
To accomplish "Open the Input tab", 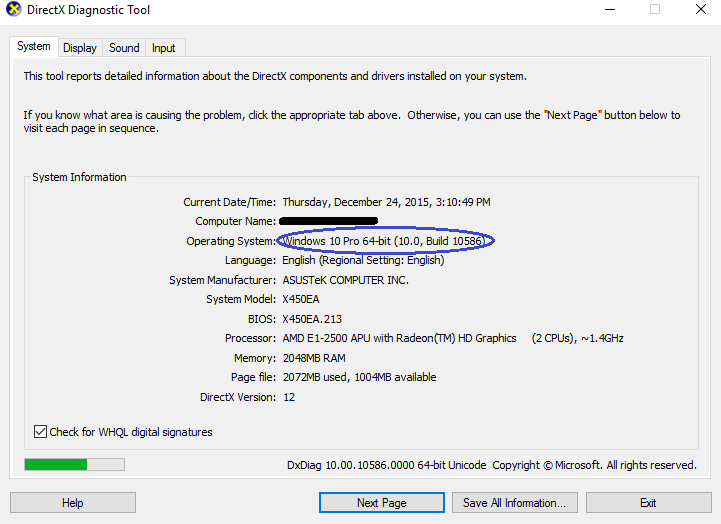I will 164,48.
